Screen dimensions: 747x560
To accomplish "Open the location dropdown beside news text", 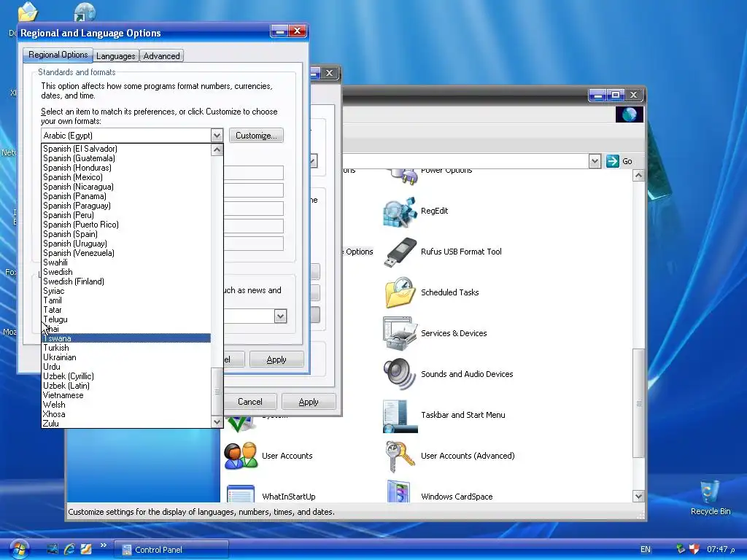I will click(281, 316).
